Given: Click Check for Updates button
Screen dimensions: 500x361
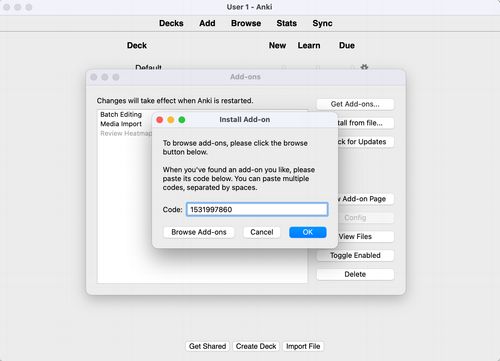Looking at the screenshot, I should pos(366,142).
